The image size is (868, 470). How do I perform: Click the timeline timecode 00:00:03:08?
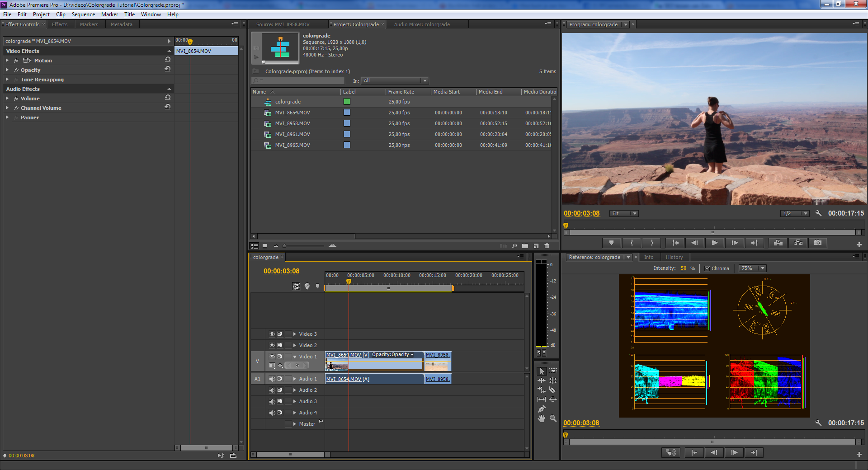point(281,271)
